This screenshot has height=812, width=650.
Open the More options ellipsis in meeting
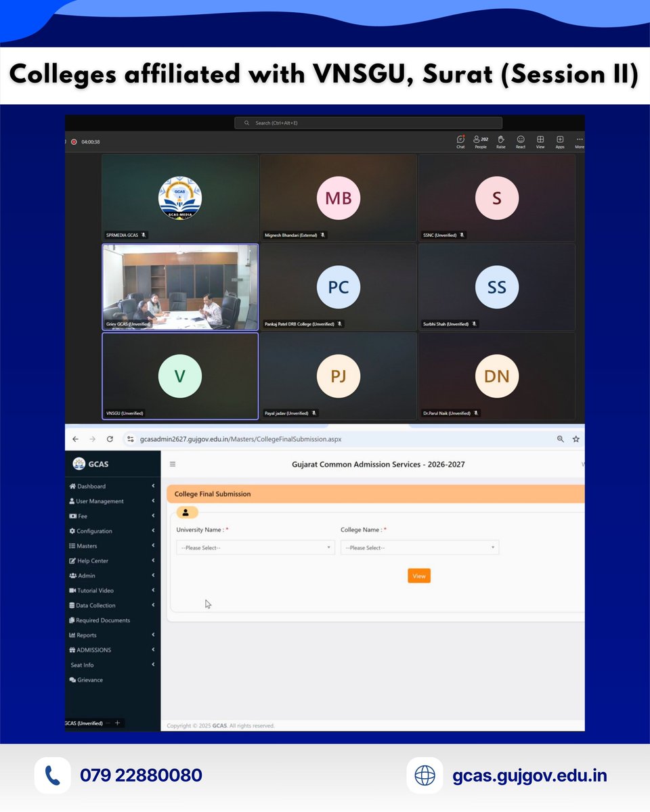click(580, 141)
